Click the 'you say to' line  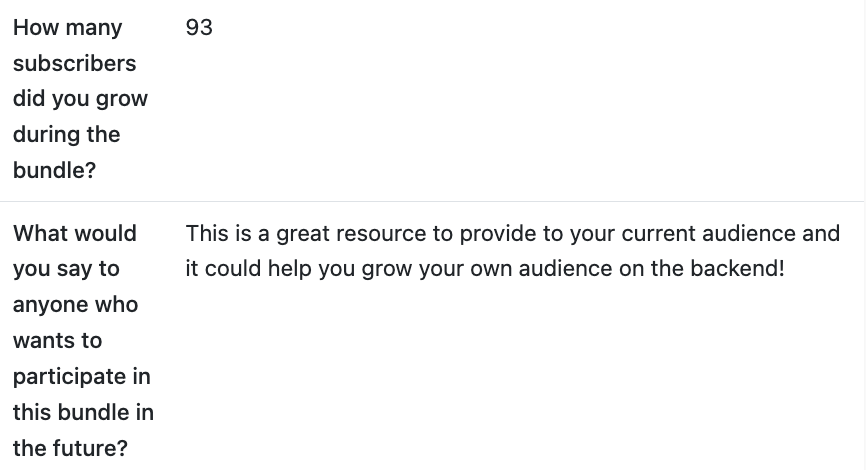(66, 269)
